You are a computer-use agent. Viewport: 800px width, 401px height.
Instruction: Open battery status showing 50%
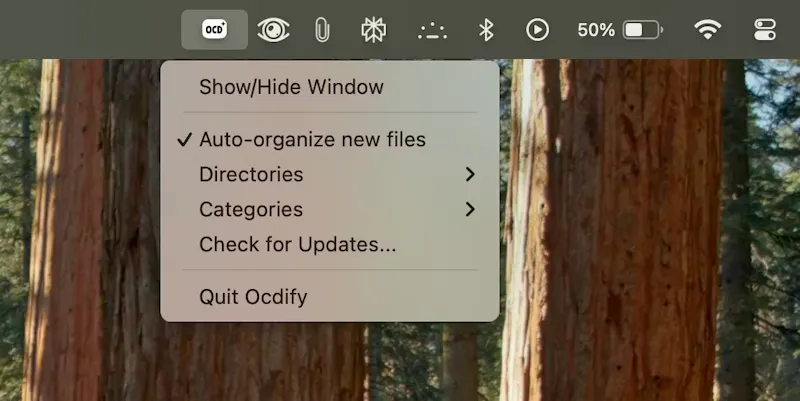[x=620, y=30]
